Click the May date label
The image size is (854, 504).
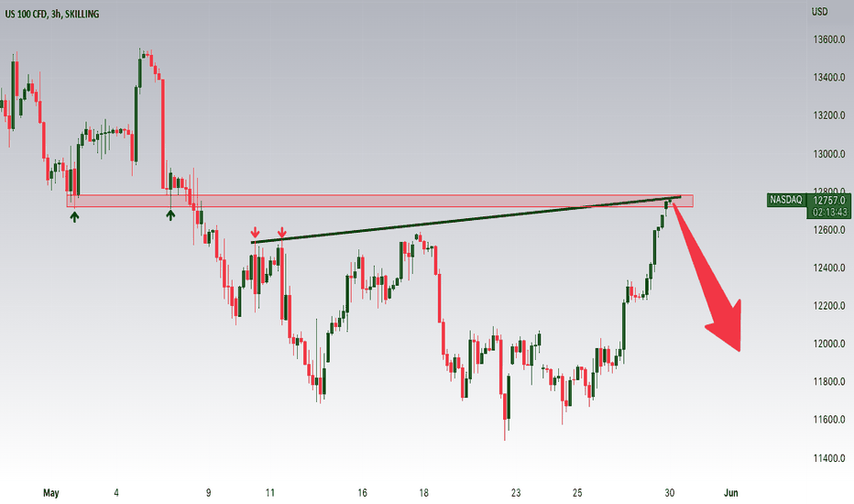tap(50, 493)
